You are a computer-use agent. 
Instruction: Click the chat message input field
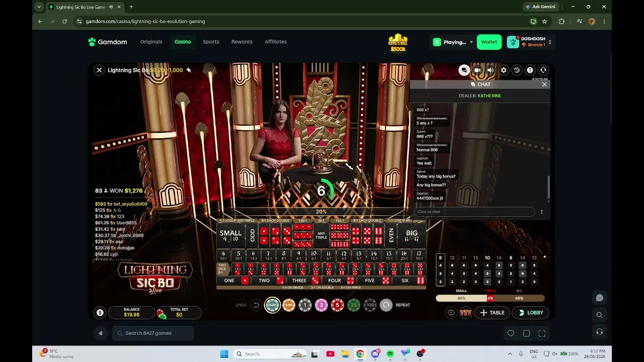(x=474, y=212)
